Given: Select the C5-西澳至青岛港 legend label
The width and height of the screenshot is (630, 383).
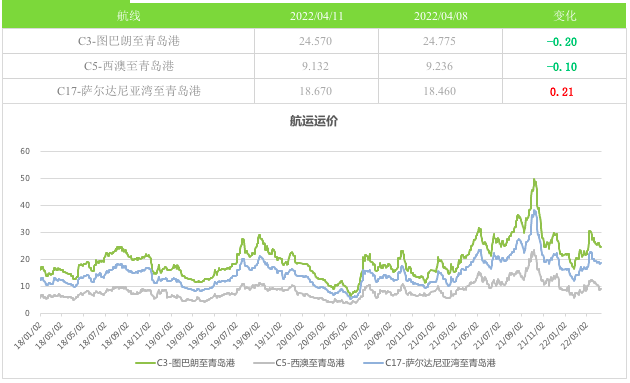Looking at the screenshot, I should [x=310, y=363].
